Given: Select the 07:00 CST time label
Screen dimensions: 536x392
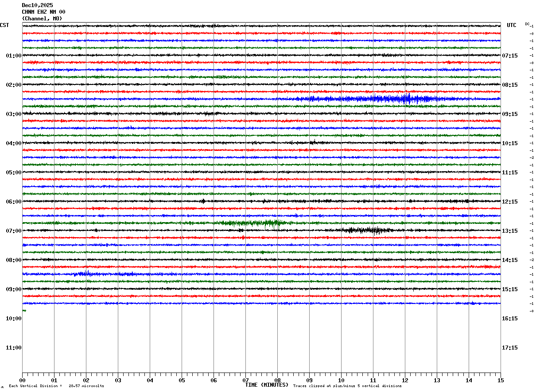Looking at the screenshot, I should point(13,231).
